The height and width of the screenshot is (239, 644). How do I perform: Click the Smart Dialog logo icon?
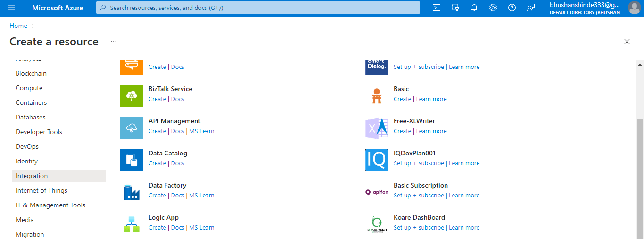coord(377,68)
